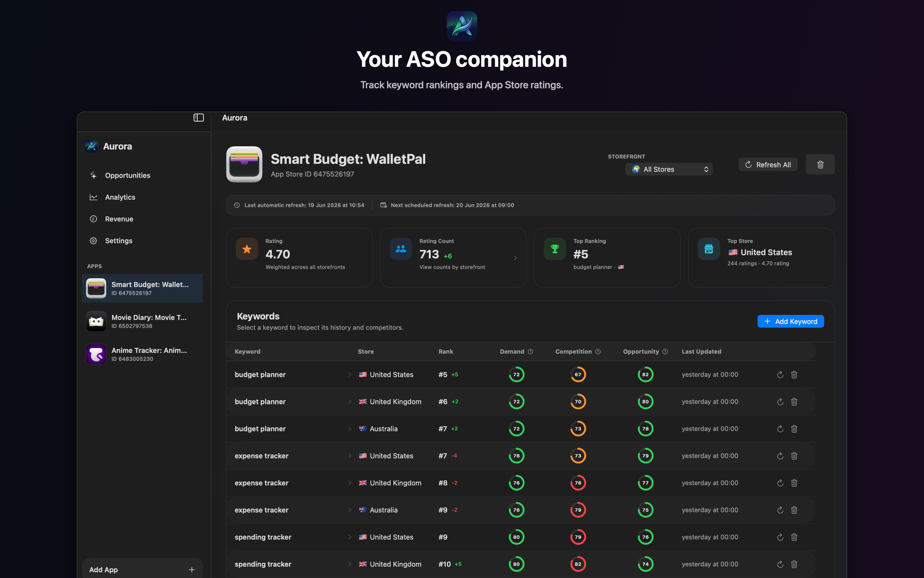Delete the spending tracker United States keyword
Screen dimensions: 924x578
click(x=794, y=538)
